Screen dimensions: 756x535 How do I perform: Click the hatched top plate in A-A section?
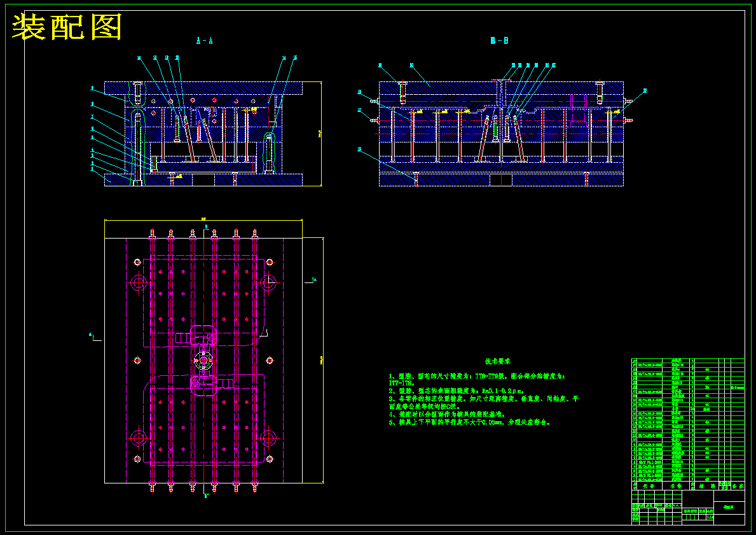pyautogui.click(x=203, y=88)
